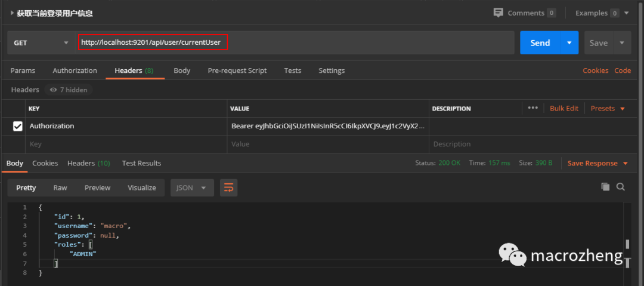This screenshot has height=286, width=644.
Task: Select the response Body tab
Action: point(15,164)
